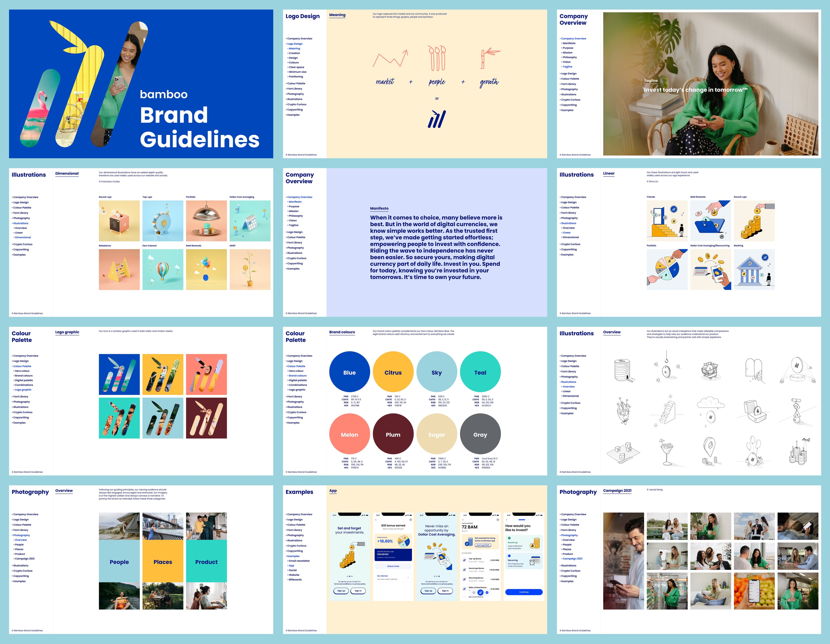The width and height of the screenshot is (830, 644).
Task: Tap back chevron on How would you like to invest
Action: coord(507,520)
